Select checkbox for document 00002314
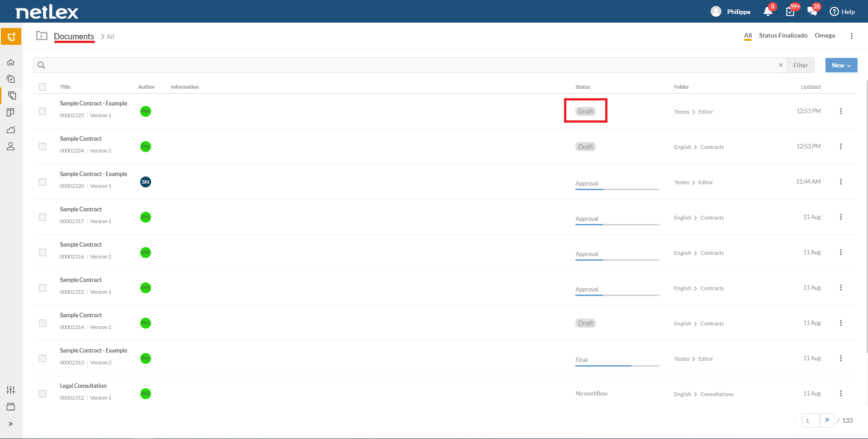The width and height of the screenshot is (868, 439). tap(43, 323)
